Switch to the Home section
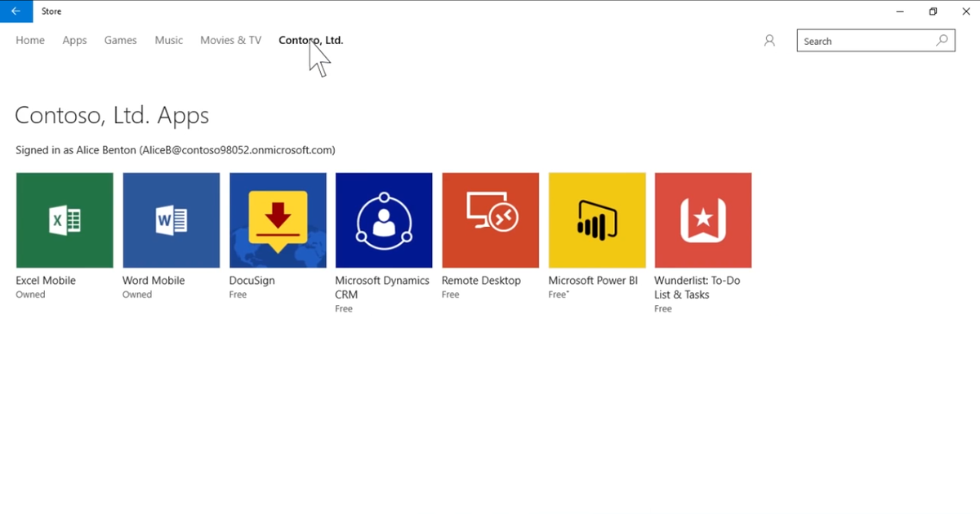This screenshot has height=514, width=980. click(29, 40)
